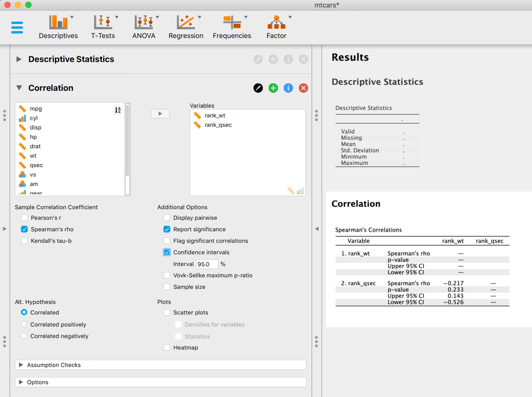Click the blue hamburger main menu icon
The height and width of the screenshot is (397, 532).
[x=17, y=27]
